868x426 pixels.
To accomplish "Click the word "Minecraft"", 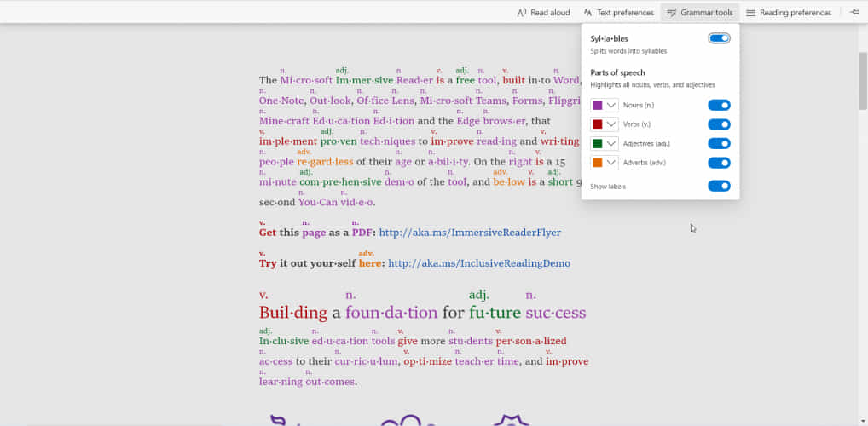I will [x=284, y=121].
